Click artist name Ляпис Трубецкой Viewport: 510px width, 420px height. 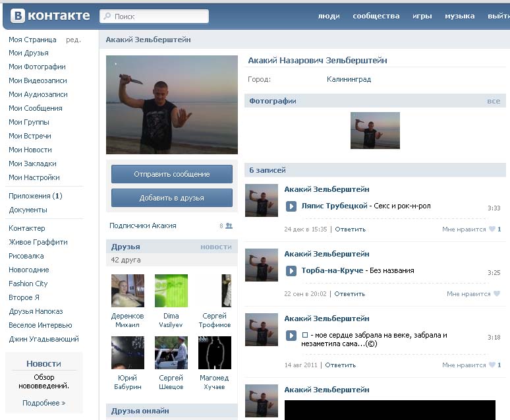coord(334,206)
